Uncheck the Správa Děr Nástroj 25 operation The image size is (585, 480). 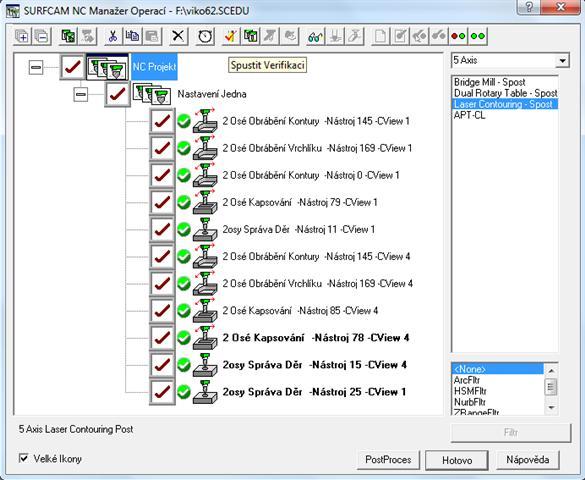tap(162, 392)
